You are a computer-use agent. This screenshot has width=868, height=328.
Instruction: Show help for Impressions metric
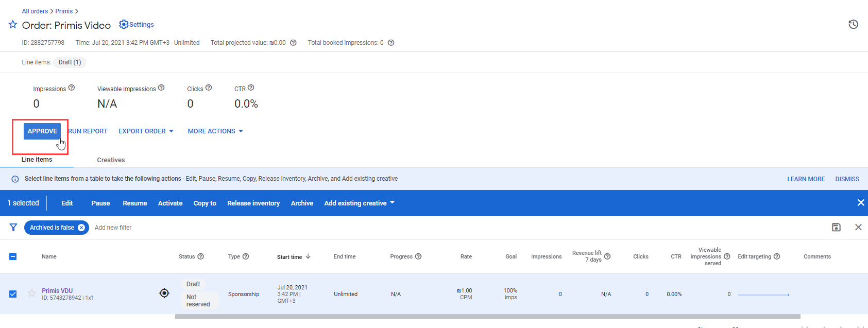[72, 88]
